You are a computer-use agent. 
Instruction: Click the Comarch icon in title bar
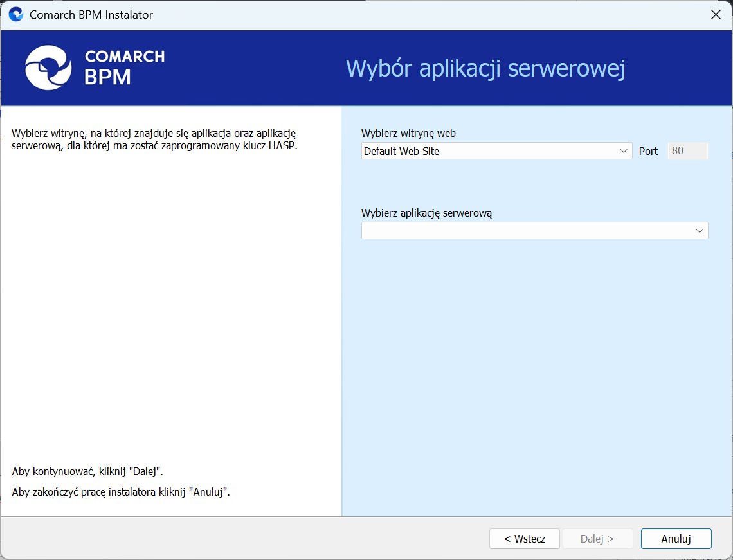[x=16, y=15]
